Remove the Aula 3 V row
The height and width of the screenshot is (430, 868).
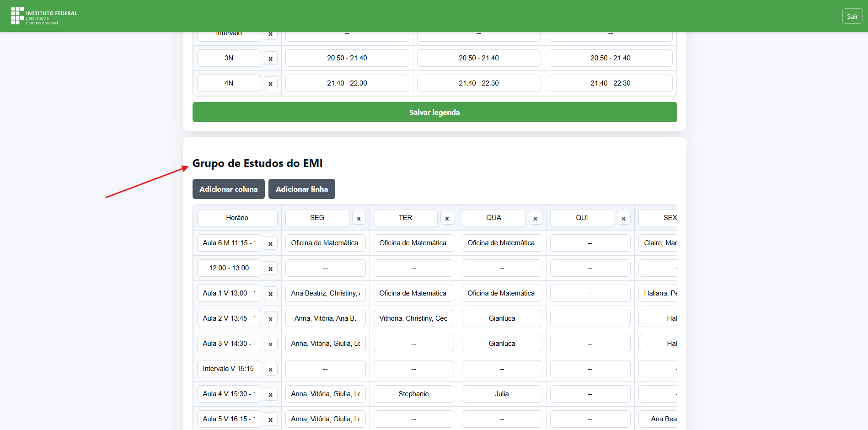[271, 344]
